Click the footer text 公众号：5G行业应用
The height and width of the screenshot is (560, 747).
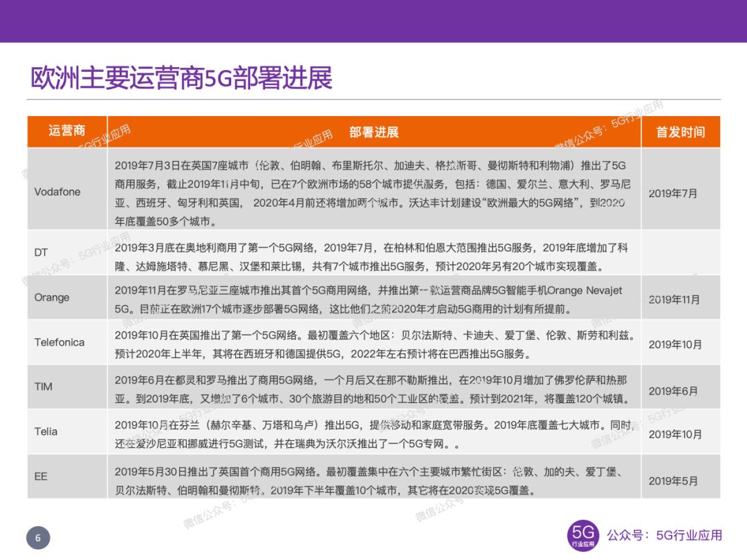coord(664,535)
